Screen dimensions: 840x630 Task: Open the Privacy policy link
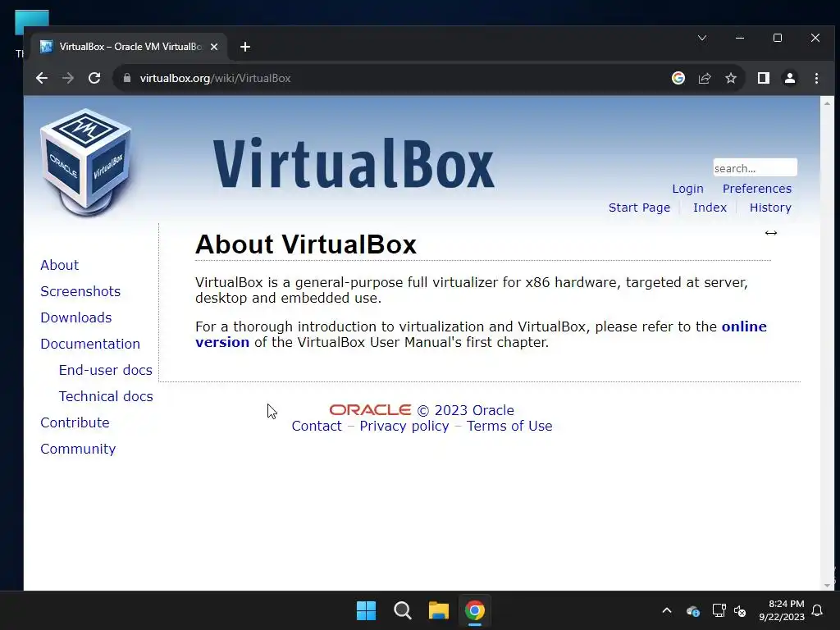(x=404, y=426)
